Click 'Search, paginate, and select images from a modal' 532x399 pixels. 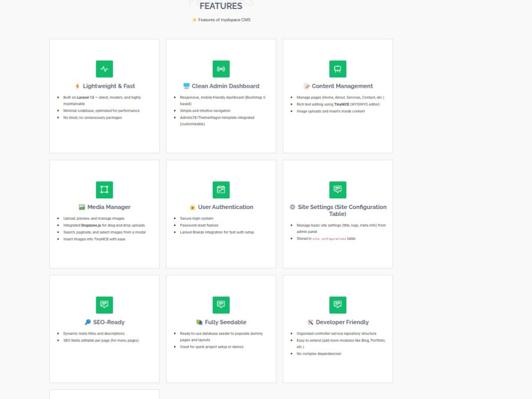click(x=104, y=232)
